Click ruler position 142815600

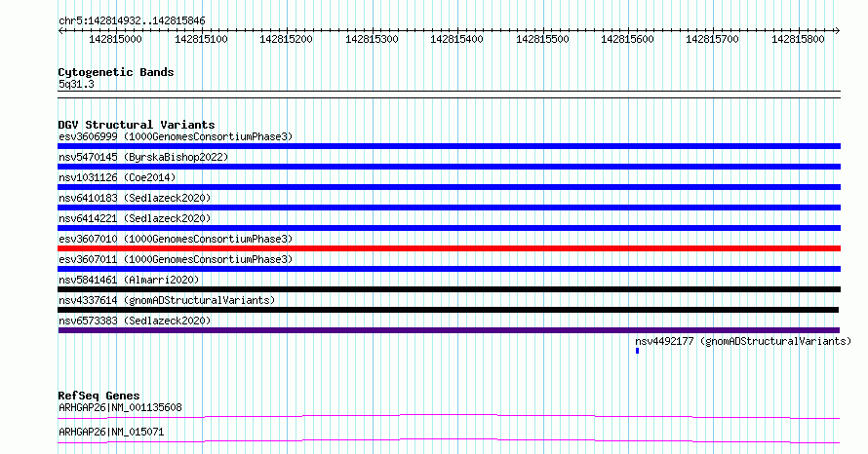pos(627,39)
